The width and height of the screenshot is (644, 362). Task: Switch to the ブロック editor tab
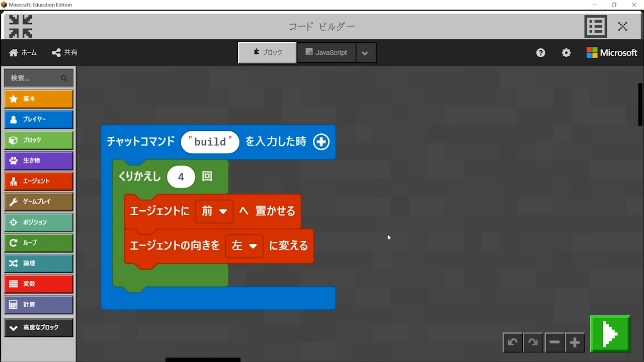click(x=267, y=52)
